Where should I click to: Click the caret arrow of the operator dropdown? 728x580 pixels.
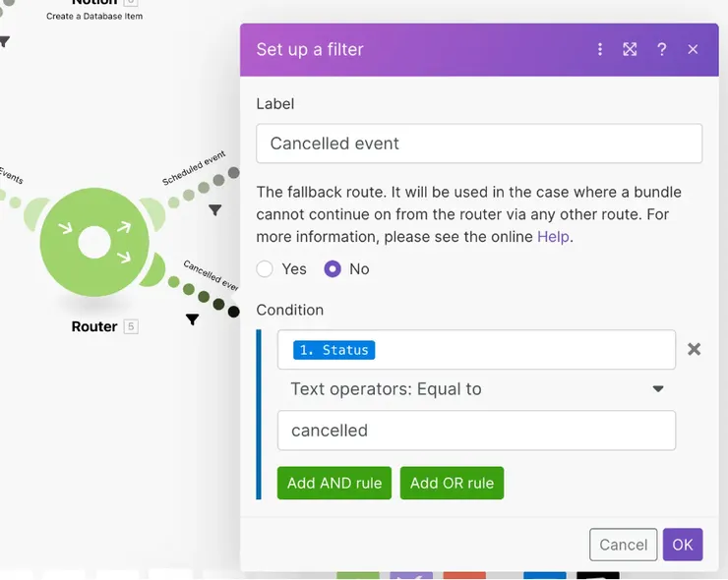point(658,389)
